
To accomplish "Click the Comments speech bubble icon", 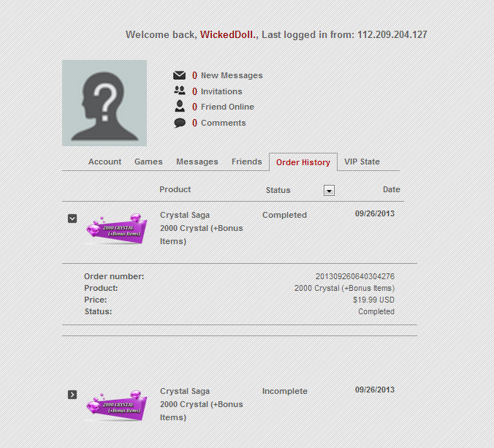I will click(180, 123).
